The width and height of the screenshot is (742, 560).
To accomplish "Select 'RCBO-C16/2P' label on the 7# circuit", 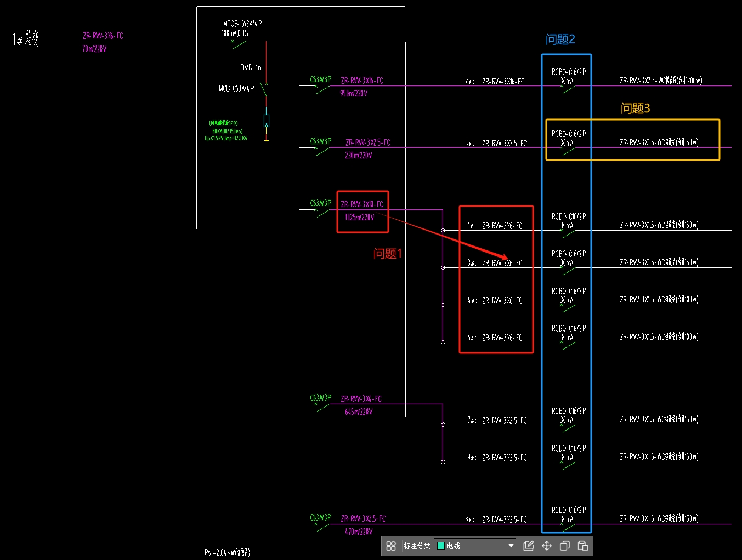I will 569,411.
